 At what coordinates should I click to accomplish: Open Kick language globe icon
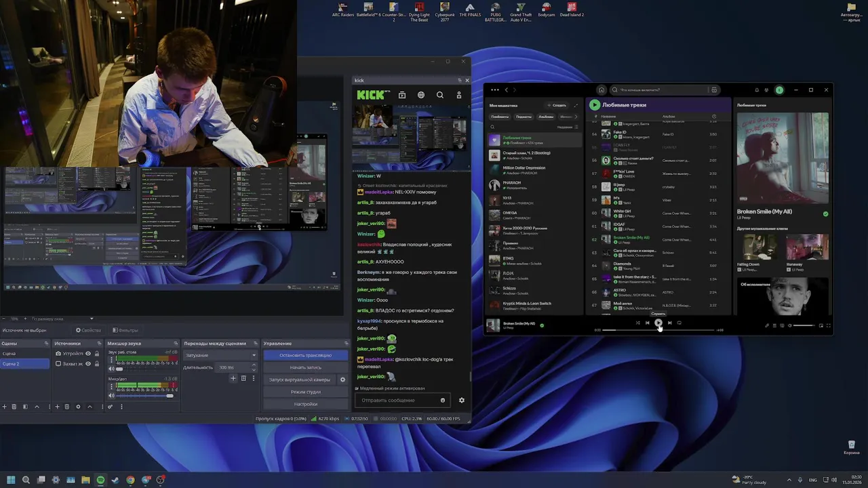click(421, 96)
